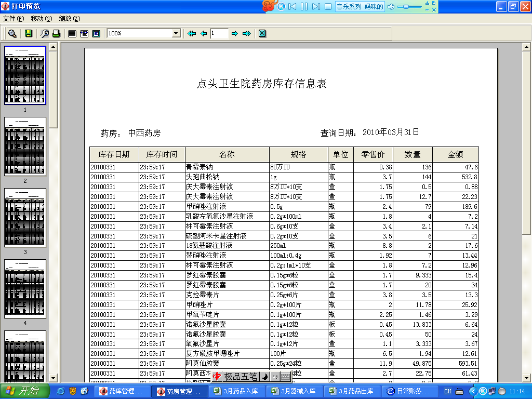This screenshot has height=399, width=532.
Task: Click the query date 2010年03月31日
Action: pos(391,132)
